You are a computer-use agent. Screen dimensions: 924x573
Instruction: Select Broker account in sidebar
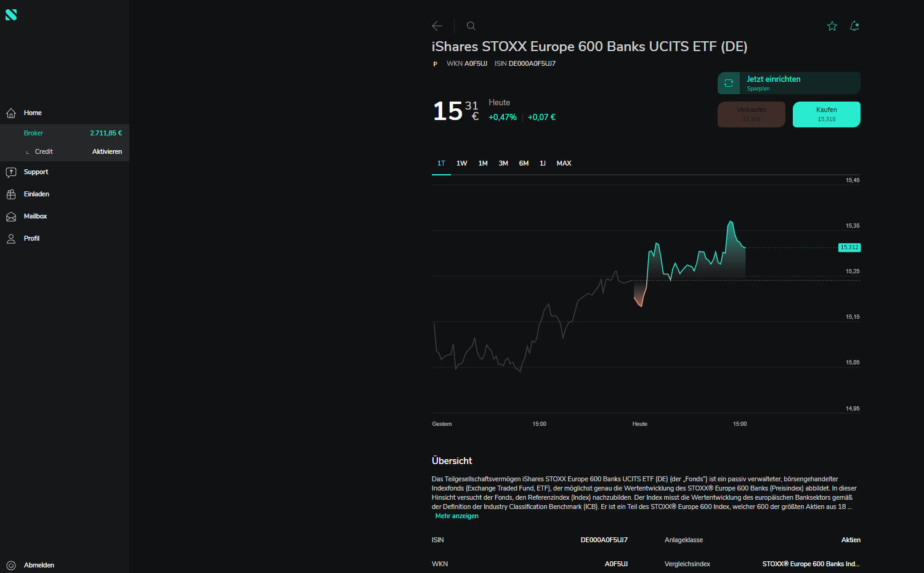pos(65,133)
